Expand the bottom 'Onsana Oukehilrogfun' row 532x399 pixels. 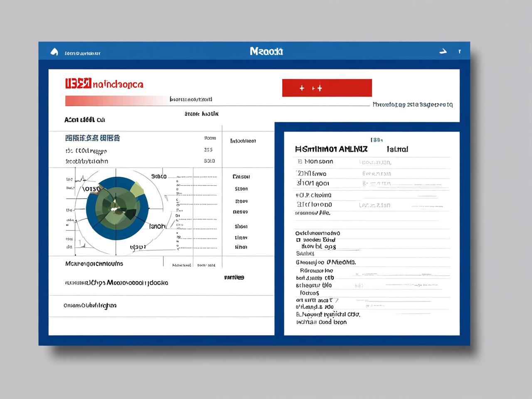(x=161, y=305)
